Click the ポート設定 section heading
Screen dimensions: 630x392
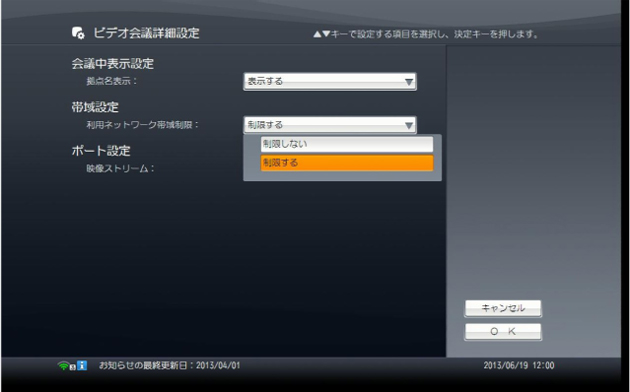101,151
